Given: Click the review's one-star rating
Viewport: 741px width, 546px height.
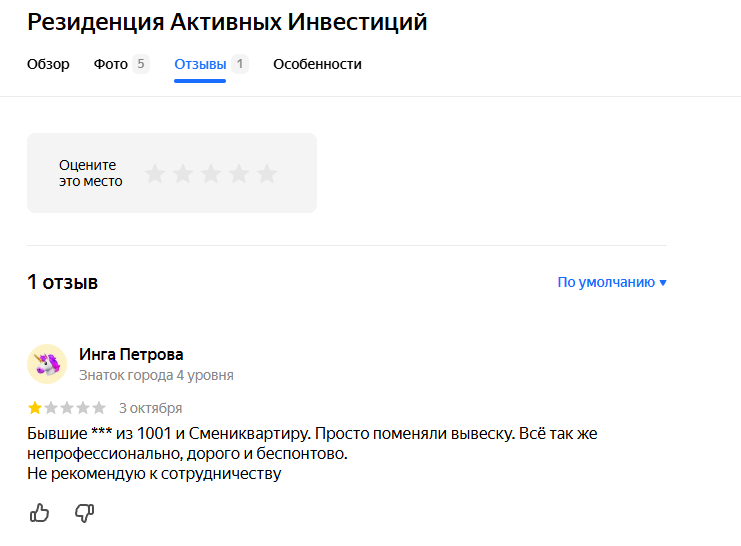Looking at the screenshot, I should (66, 408).
